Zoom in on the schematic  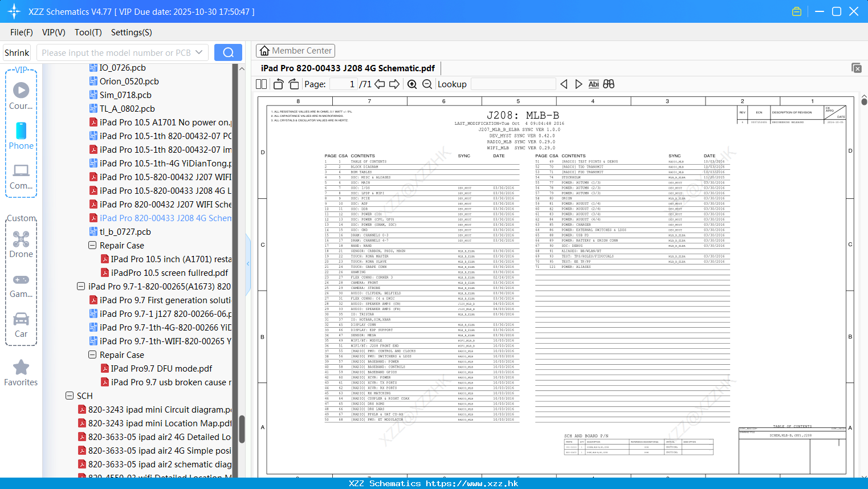412,84
